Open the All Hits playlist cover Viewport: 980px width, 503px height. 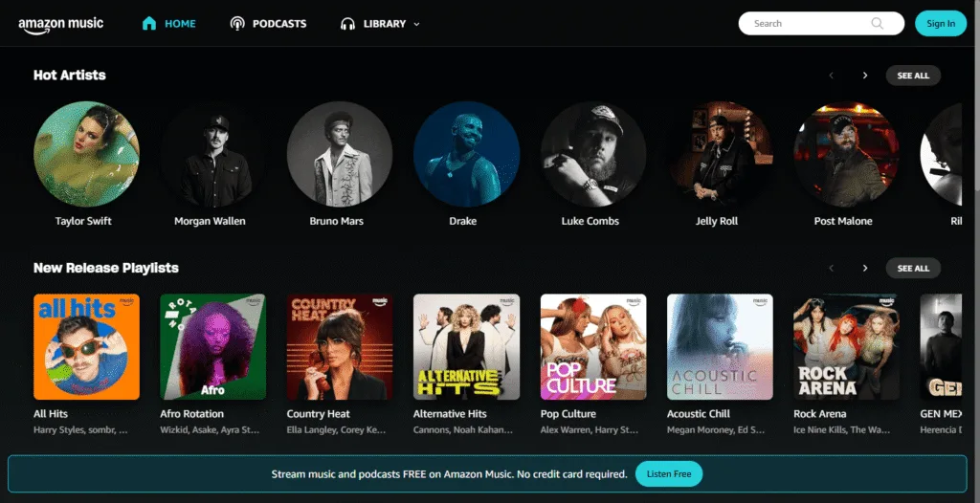tap(86, 347)
